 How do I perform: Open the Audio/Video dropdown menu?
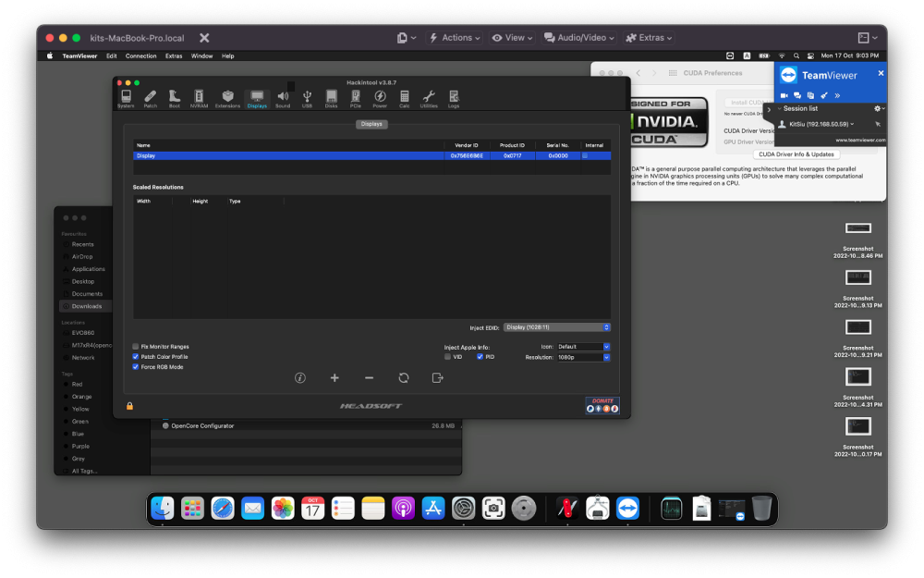(x=579, y=38)
